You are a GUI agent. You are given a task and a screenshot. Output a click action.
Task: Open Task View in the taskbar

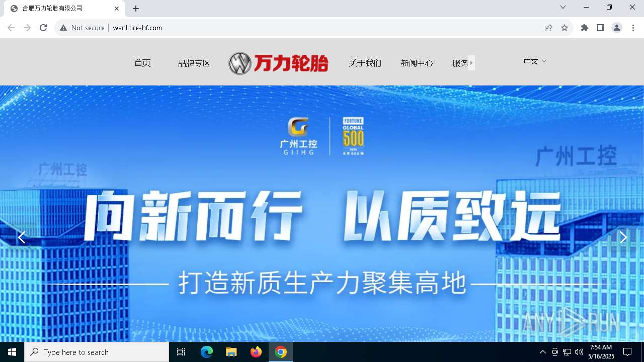point(181,352)
